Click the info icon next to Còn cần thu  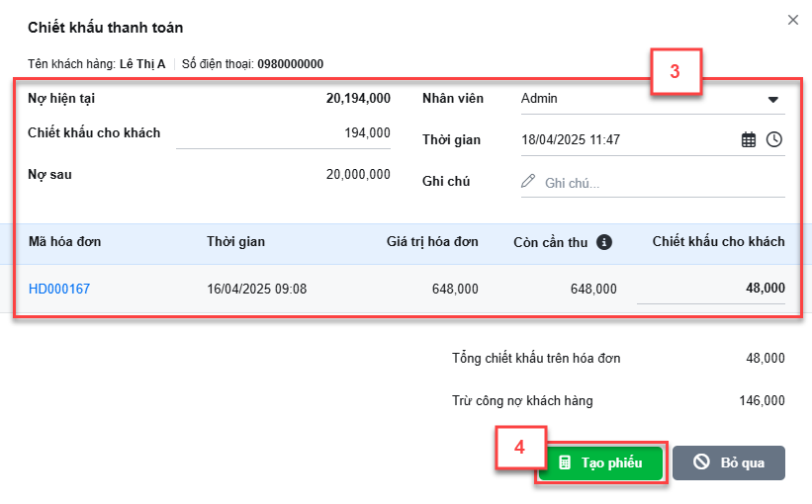pyautogui.click(x=604, y=242)
